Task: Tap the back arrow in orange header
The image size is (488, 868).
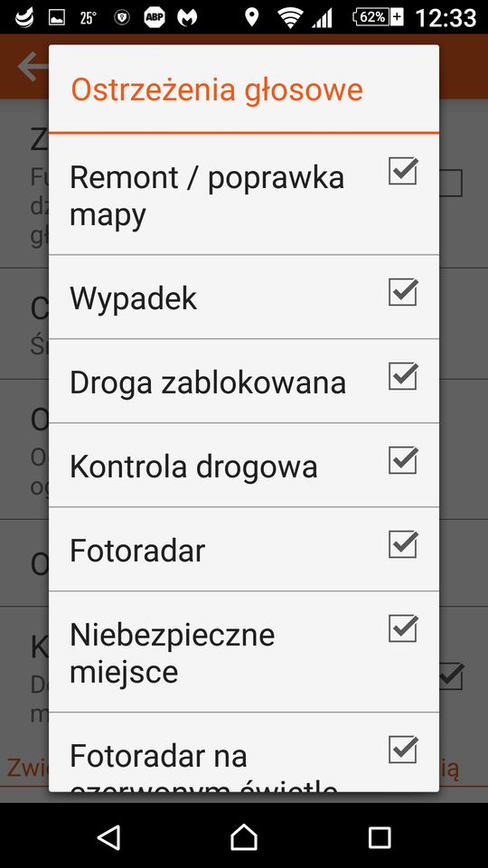Action: [x=33, y=67]
